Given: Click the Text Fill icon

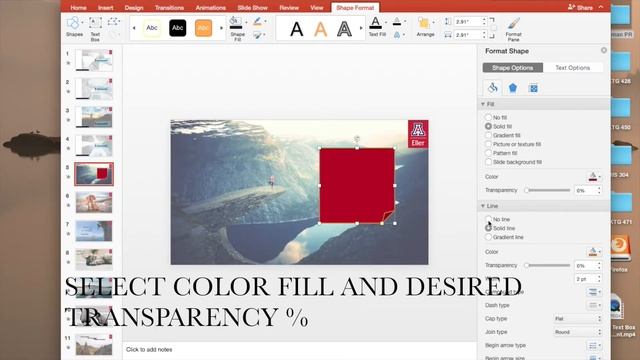Looking at the screenshot, I should [376, 23].
